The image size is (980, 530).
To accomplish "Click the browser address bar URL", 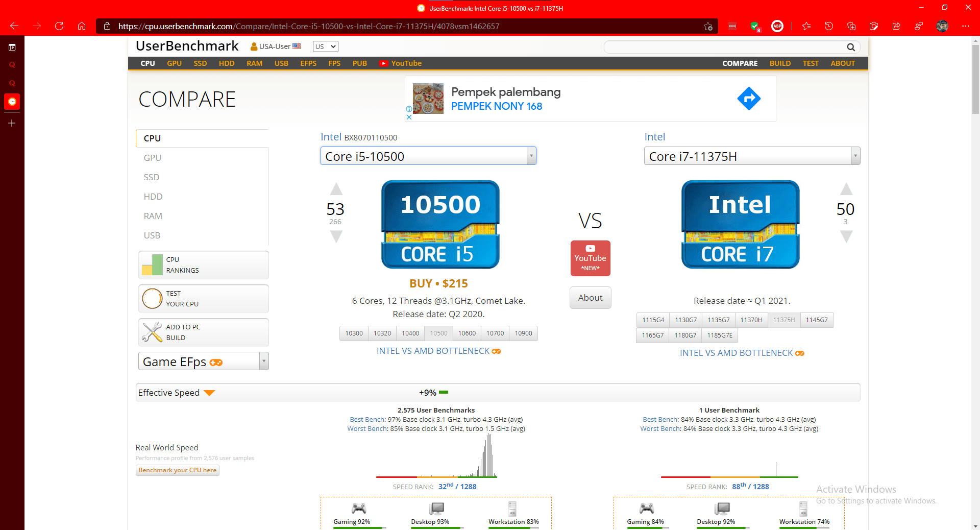I will (x=309, y=26).
